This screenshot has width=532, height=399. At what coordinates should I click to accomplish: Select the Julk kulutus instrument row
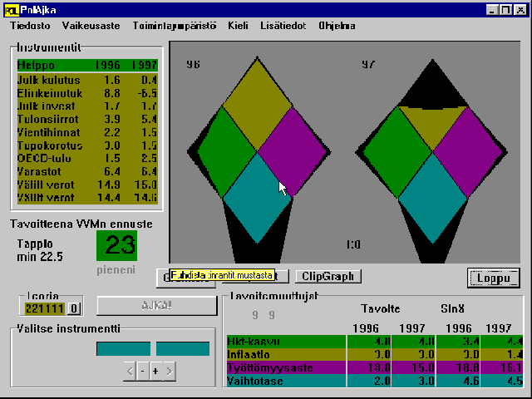coord(87,80)
